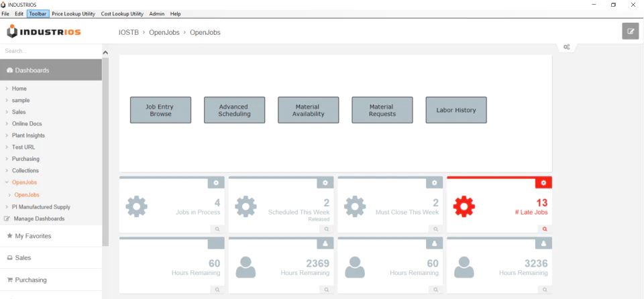The height and width of the screenshot is (299, 644).
Task: Click the Material Requests button
Action: (382, 110)
